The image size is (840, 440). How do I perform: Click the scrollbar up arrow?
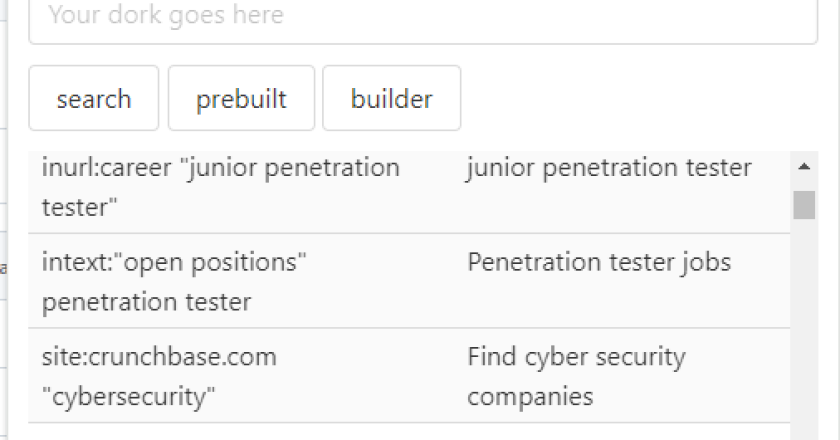[x=804, y=167]
